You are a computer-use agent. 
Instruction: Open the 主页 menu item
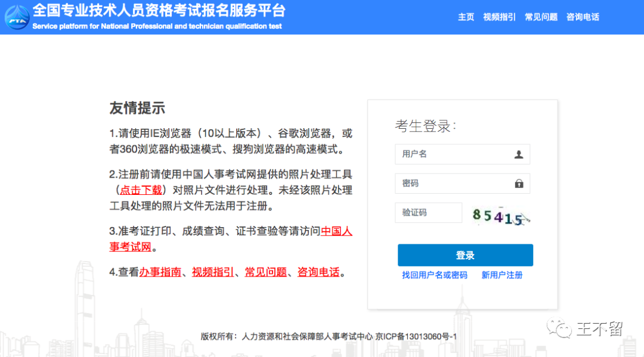[x=466, y=17]
